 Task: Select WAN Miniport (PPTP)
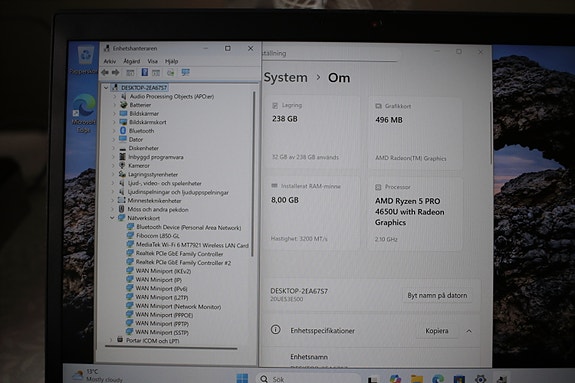pos(162,324)
